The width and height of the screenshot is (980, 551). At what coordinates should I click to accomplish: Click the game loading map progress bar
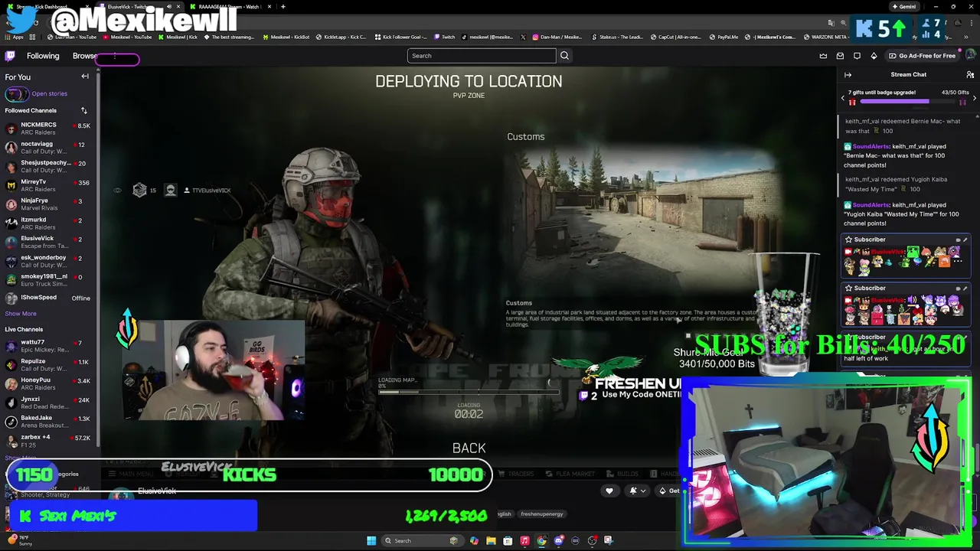click(469, 393)
